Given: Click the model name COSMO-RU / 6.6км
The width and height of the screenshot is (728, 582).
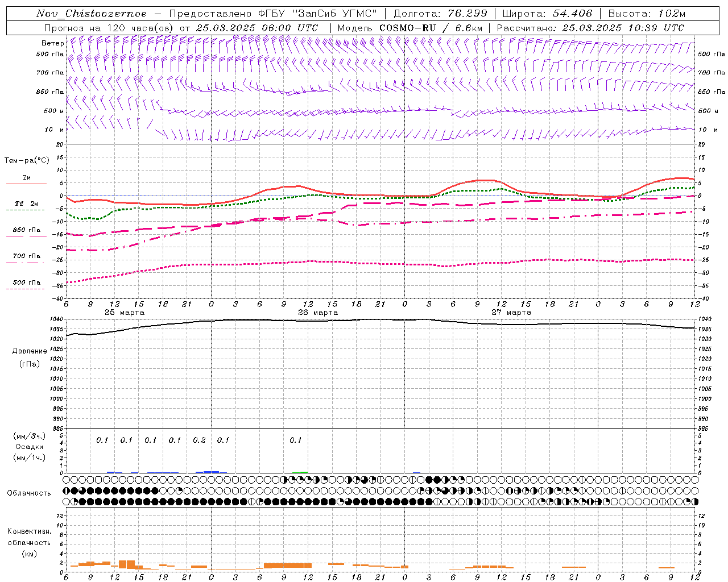Looking at the screenshot, I should [x=431, y=28].
